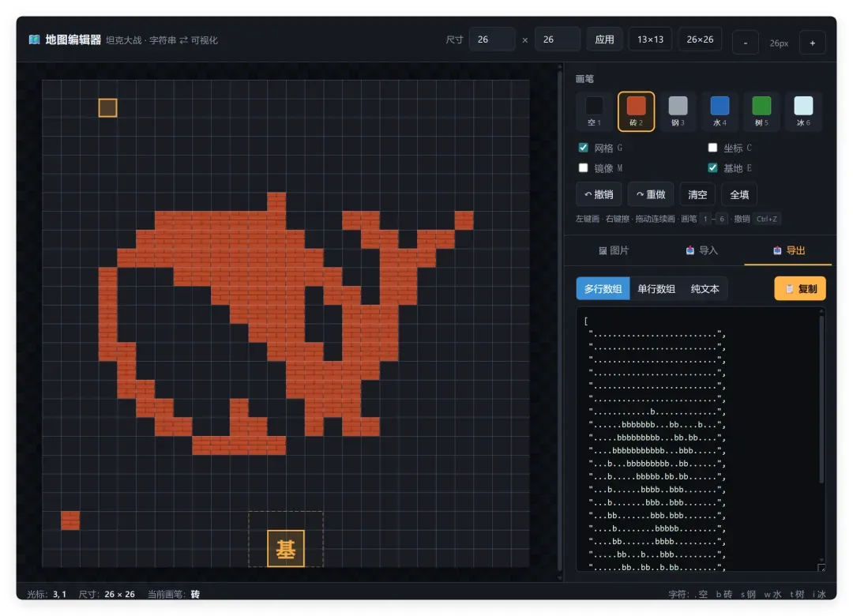Click the status bar 当前画笔 砖 entry
853x616 pixels.
tap(174, 594)
